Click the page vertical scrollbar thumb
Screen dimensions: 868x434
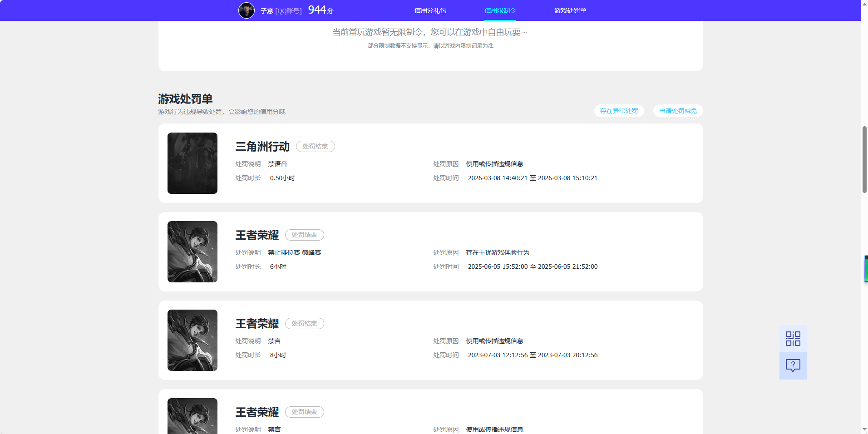tap(864, 160)
